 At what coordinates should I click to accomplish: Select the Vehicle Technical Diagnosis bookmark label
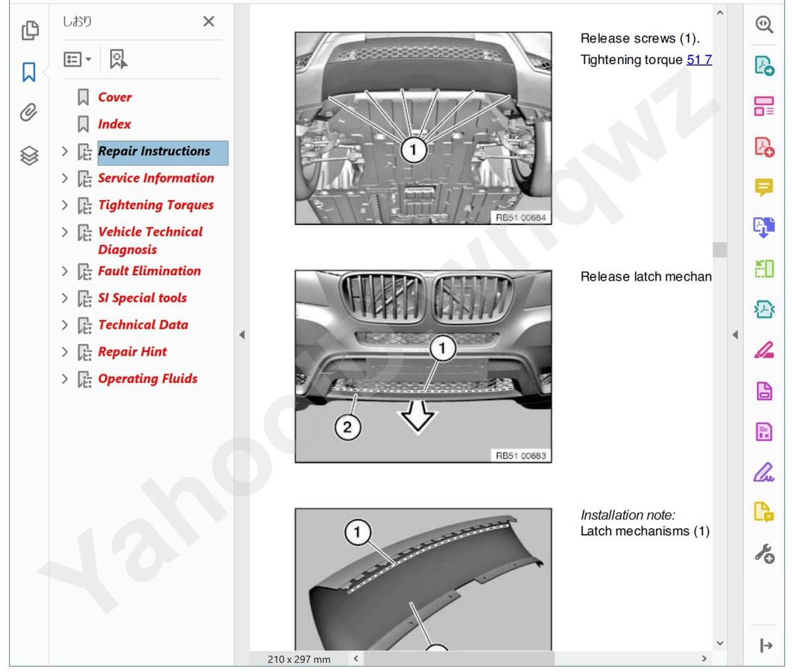[x=150, y=241]
